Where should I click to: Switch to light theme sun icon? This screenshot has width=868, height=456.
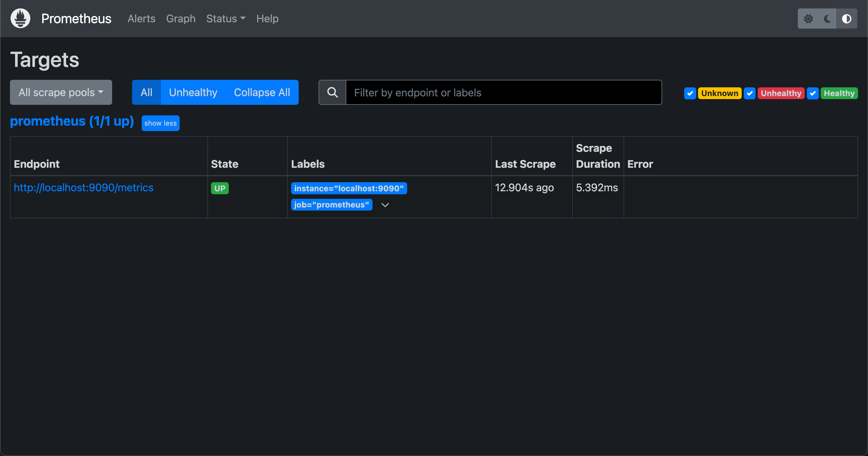pos(808,18)
